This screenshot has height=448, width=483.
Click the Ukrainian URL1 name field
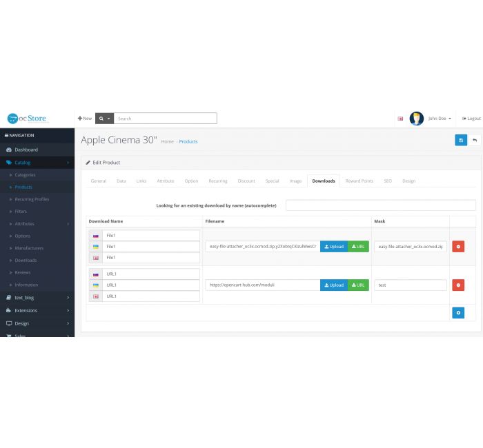tap(151, 285)
